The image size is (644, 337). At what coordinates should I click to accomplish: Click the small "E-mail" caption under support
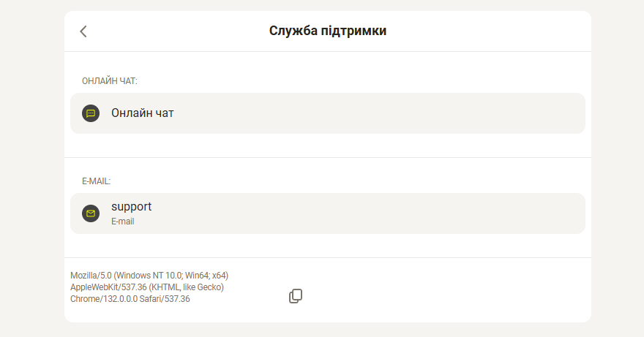coord(123,221)
